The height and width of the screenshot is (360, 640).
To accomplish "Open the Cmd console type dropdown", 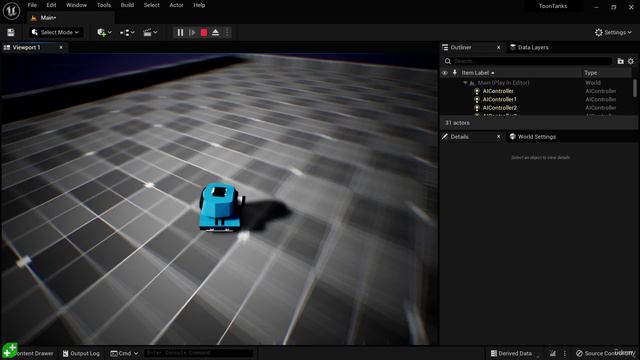I will point(124,353).
